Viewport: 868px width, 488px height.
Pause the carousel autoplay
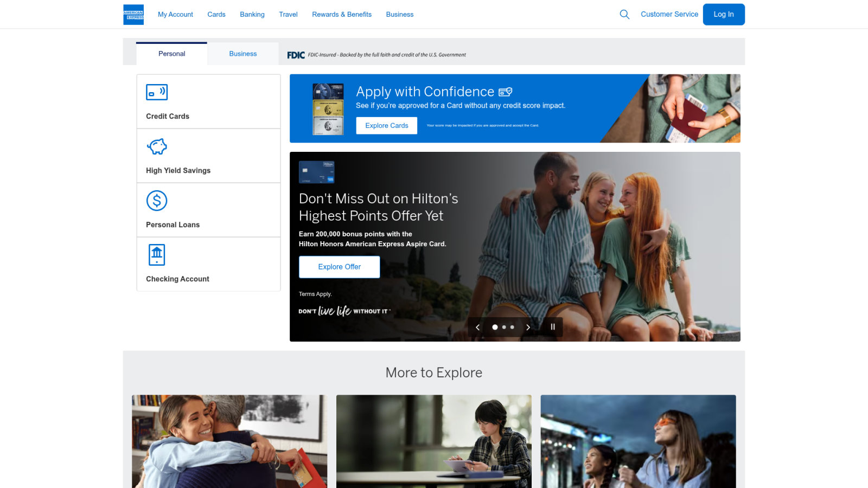[x=553, y=327]
